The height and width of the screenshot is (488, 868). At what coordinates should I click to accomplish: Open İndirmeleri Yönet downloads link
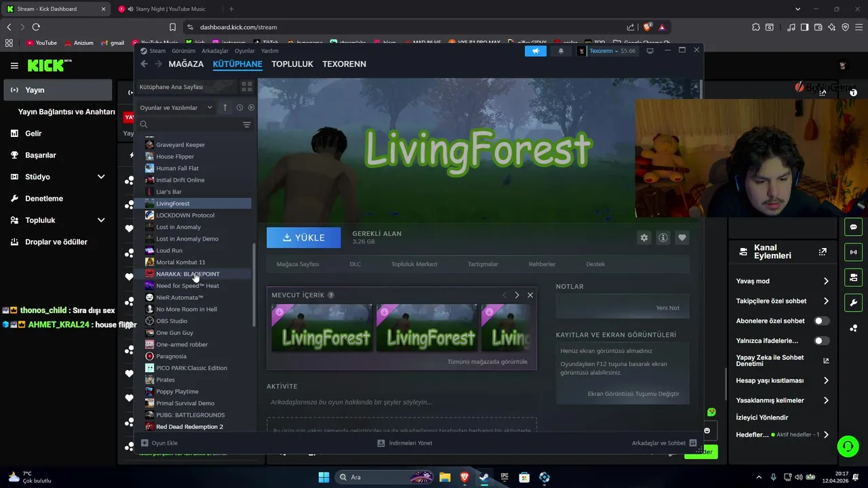click(x=405, y=443)
